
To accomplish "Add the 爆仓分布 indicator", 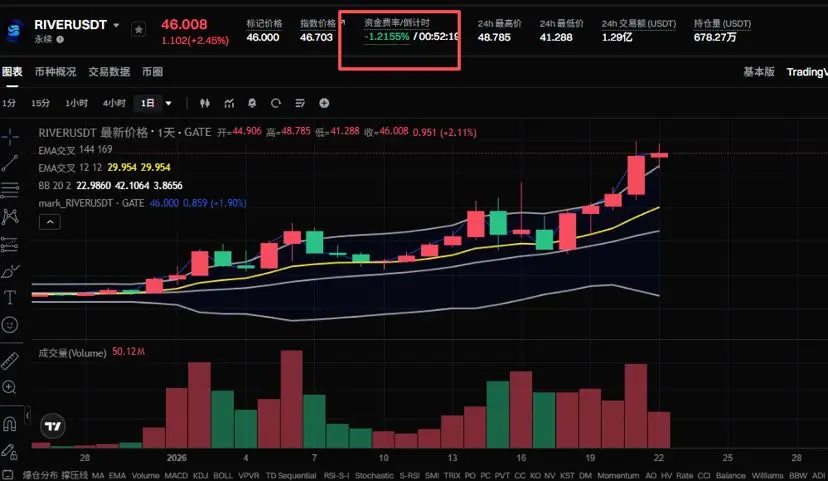I will (x=40, y=475).
